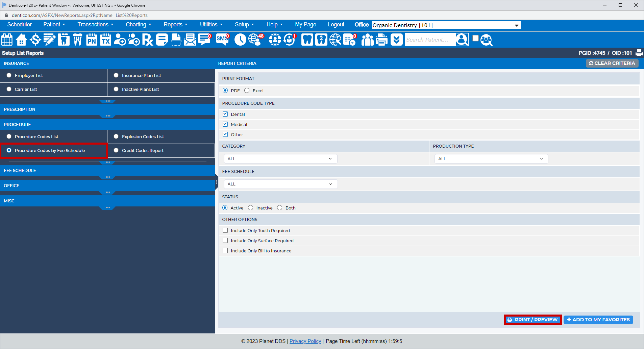Open the PN progress notes icon
Image resolution: width=644 pixels, height=349 pixels.
pyautogui.click(x=91, y=40)
